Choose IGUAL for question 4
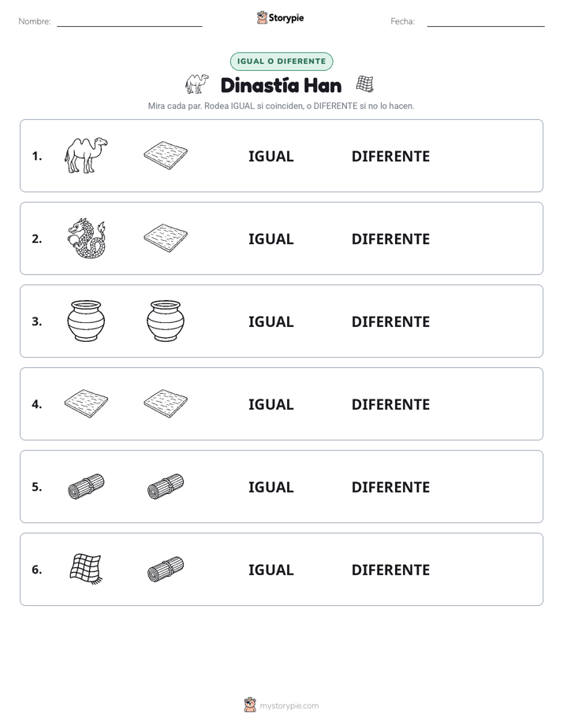This screenshot has height=728, width=563. 270,404
